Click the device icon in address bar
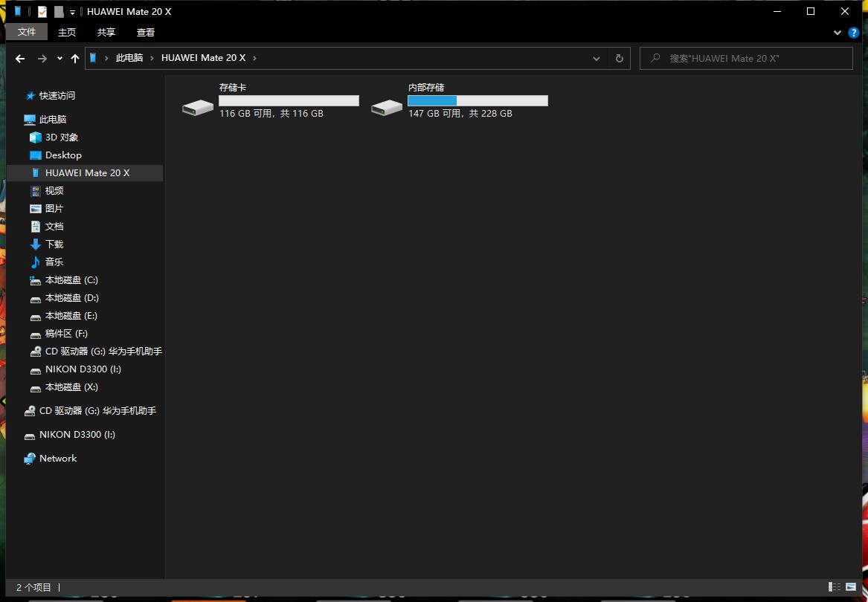The image size is (868, 602). pos(93,57)
